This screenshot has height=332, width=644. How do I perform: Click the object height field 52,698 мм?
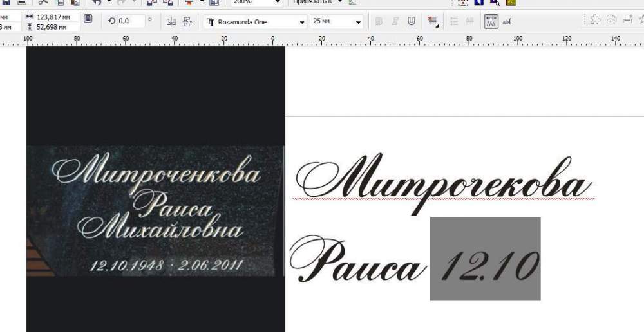[x=57, y=26]
